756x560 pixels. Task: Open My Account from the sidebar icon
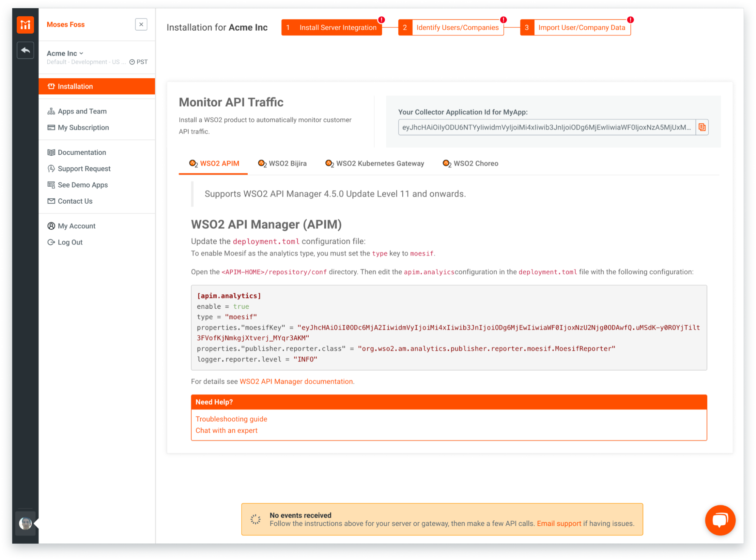tap(51, 226)
